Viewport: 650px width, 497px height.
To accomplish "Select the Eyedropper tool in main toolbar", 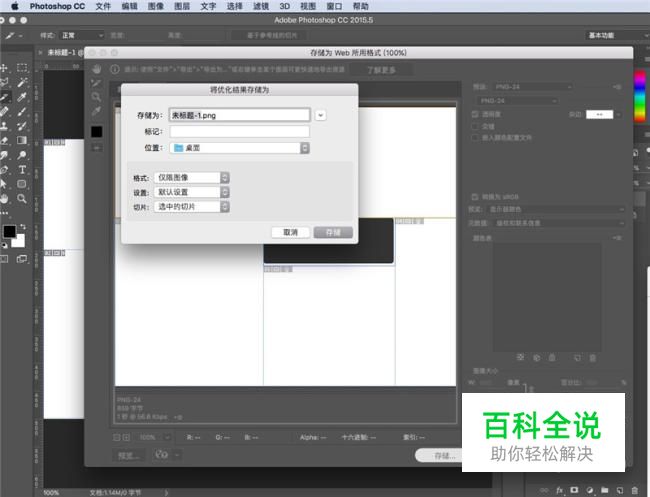I will (22, 97).
